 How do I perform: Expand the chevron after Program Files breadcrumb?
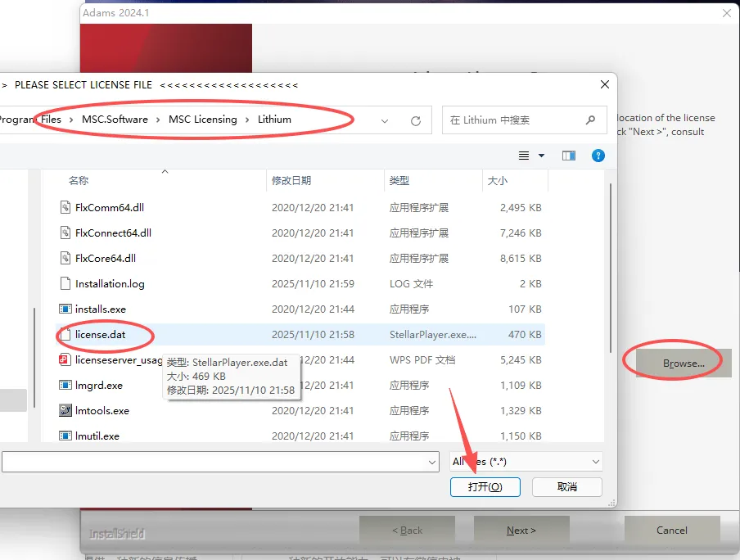click(71, 120)
